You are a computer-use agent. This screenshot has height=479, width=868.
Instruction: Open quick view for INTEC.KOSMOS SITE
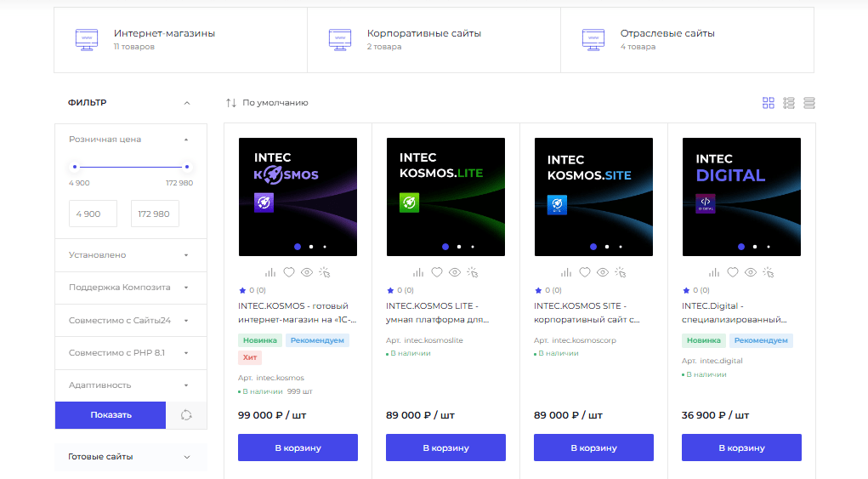(x=603, y=272)
